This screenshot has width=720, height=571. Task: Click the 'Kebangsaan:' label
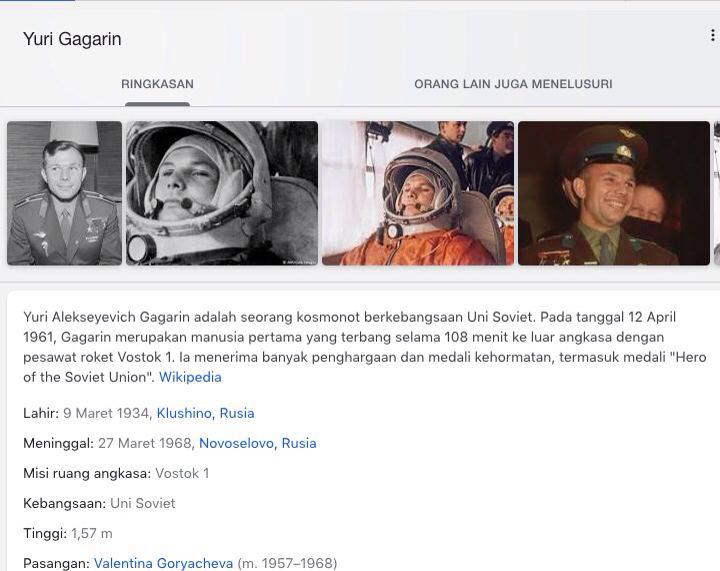point(64,504)
